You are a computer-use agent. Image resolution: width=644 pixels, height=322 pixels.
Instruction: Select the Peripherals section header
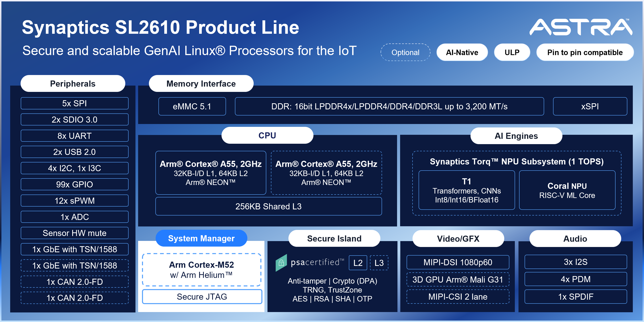click(x=73, y=84)
